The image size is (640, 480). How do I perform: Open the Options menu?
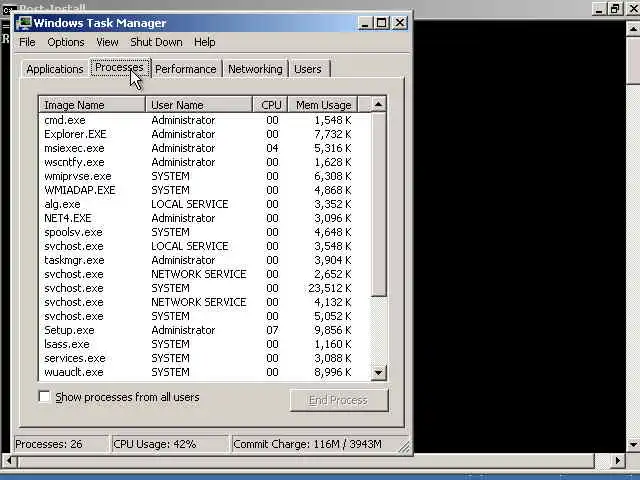[66, 42]
